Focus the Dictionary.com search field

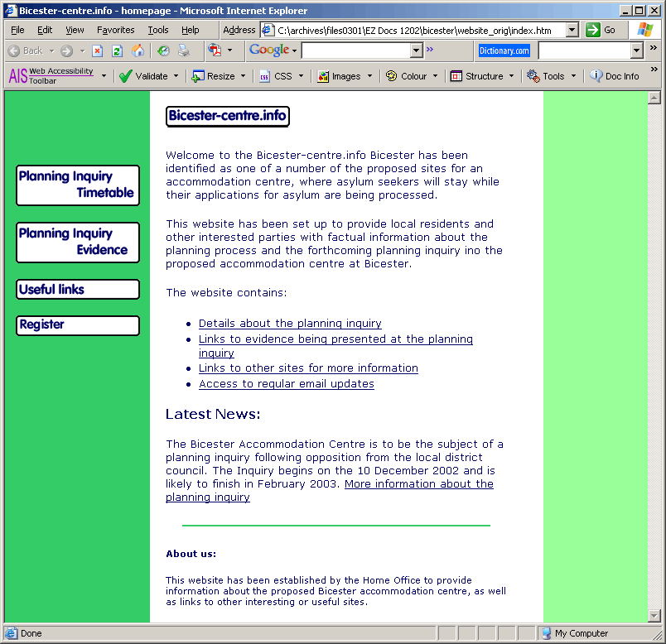(x=585, y=50)
